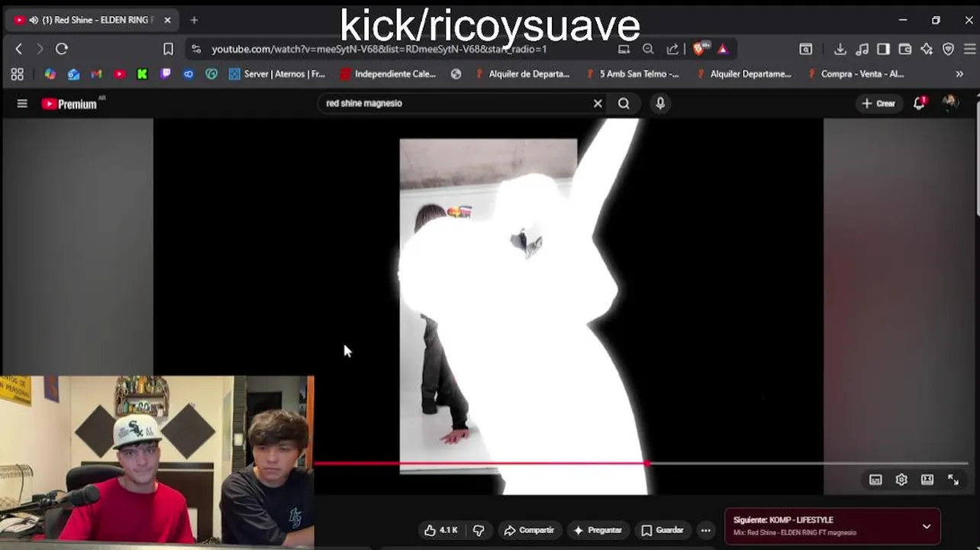Open the browser main hamburger menu
Image resolution: width=980 pixels, height=550 pixels.
click(x=969, y=49)
